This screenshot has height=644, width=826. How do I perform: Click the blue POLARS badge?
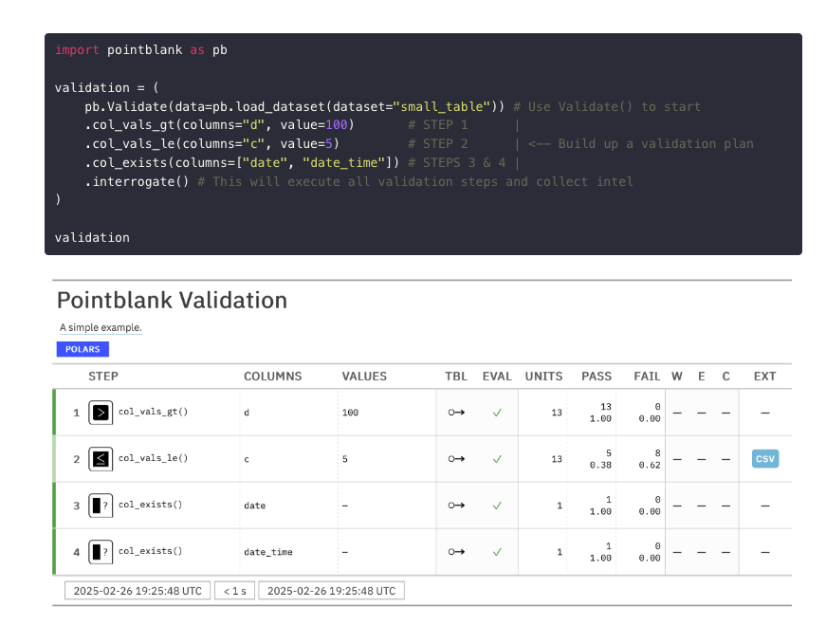pyautogui.click(x=83, y=349)
